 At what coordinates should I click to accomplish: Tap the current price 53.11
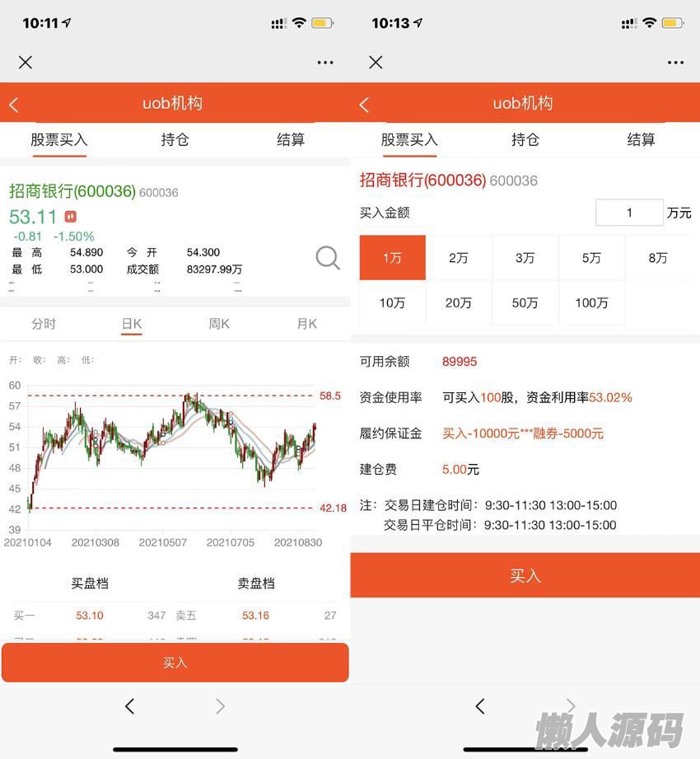(x=33, y=217)
